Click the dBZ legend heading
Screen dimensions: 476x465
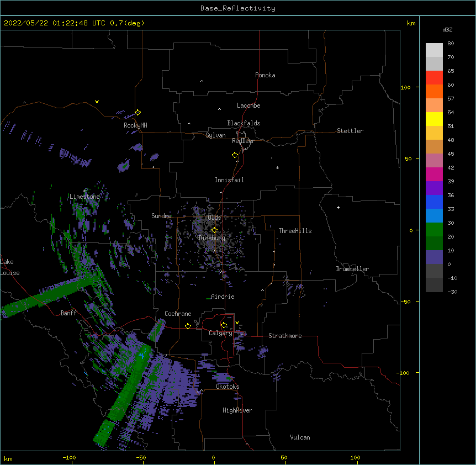pyautogui.click(x=447, y=29)
